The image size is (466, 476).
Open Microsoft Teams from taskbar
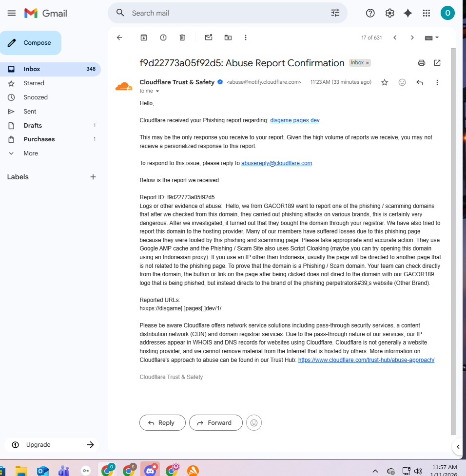tap(64, 471)
